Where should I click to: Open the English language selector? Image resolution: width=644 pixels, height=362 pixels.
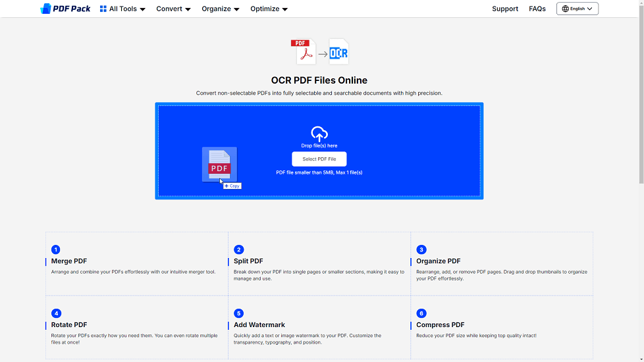577,9
